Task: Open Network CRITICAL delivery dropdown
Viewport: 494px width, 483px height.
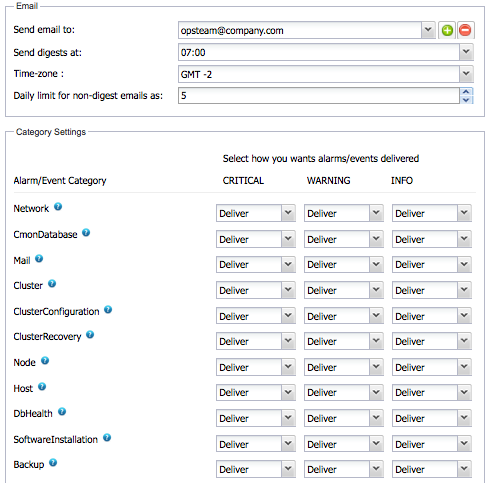Action: [x=256, y=213]
